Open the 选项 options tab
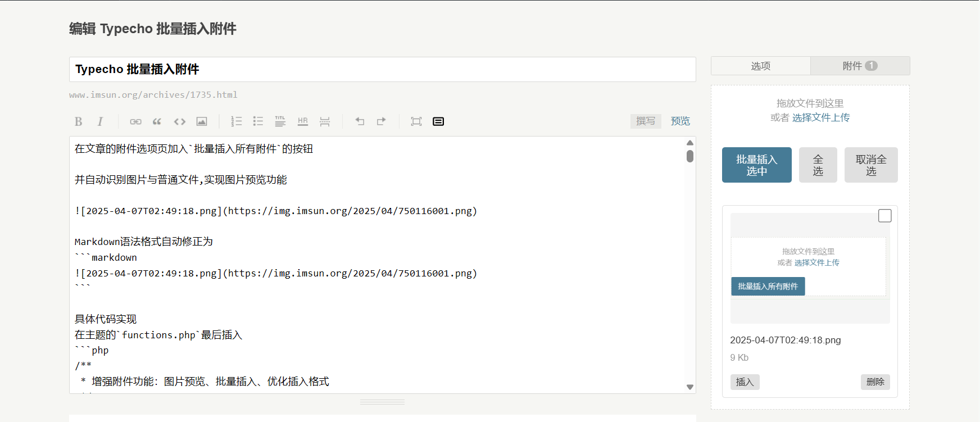This screenshot has width=980, height=422. pos(761,66)
